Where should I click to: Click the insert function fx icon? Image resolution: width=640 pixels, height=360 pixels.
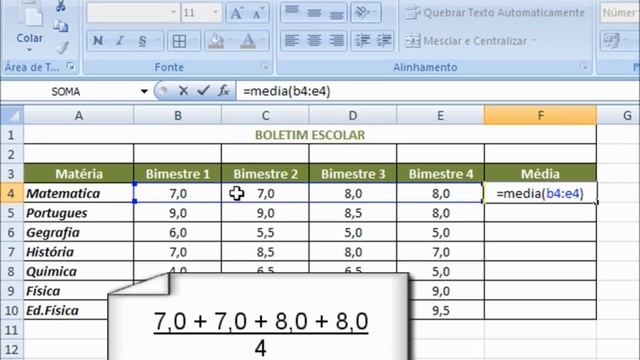click(x=224, y=91)
